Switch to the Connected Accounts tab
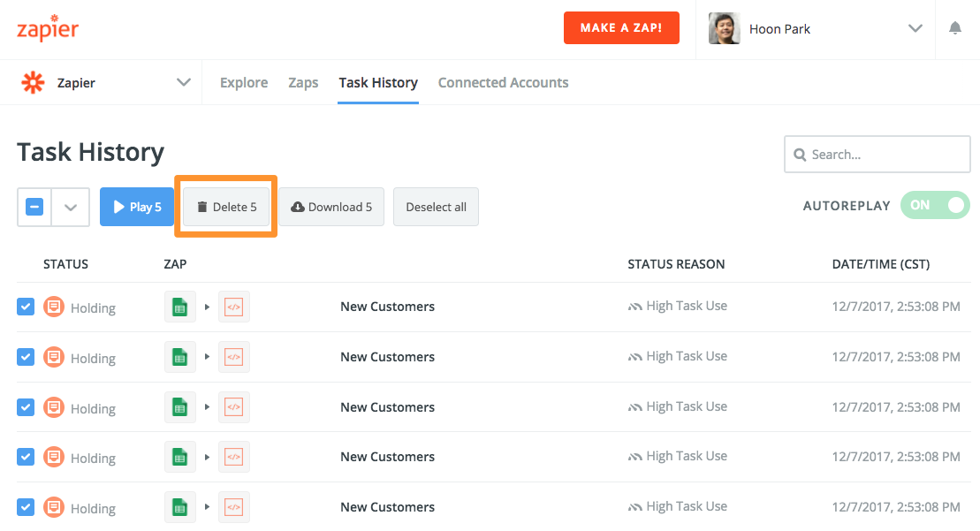This screenshot has width=980, height=531. pyautogui.click(x=503, y=82)
